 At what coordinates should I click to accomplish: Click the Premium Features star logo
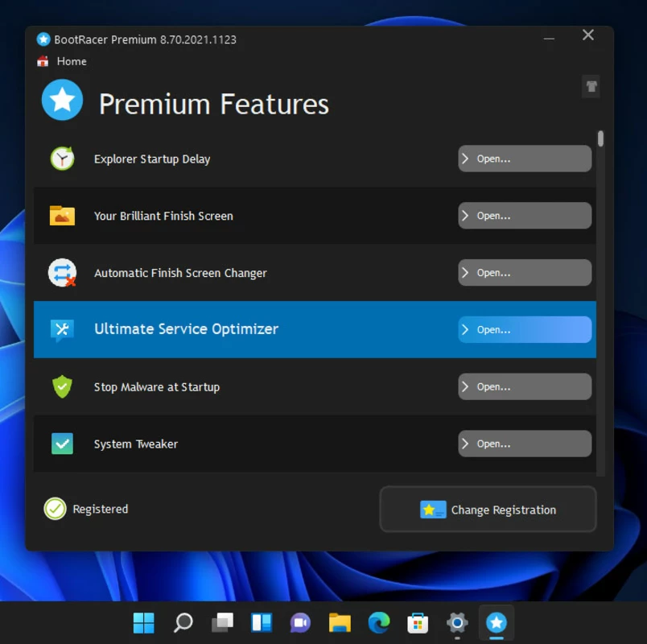(62, 100)
